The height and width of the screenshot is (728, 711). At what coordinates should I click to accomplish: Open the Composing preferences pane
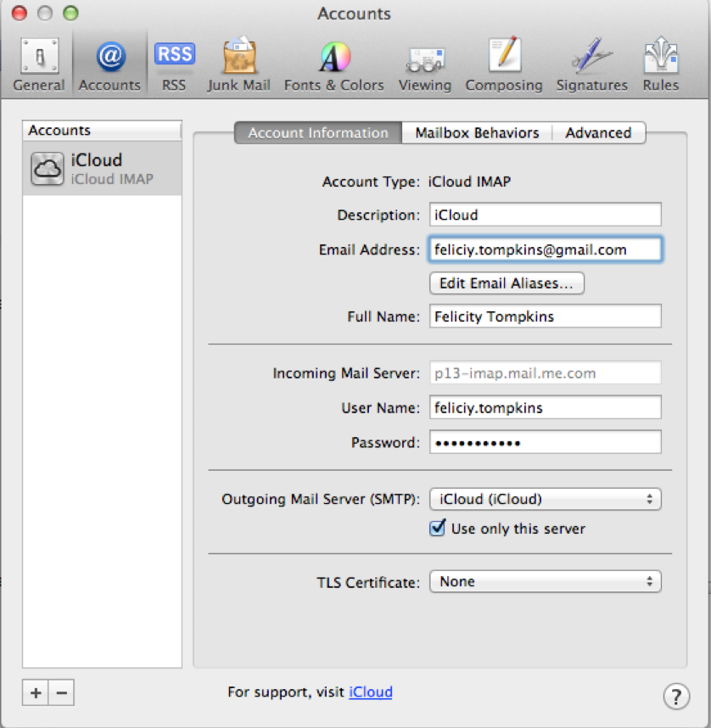tap(504, 65)
